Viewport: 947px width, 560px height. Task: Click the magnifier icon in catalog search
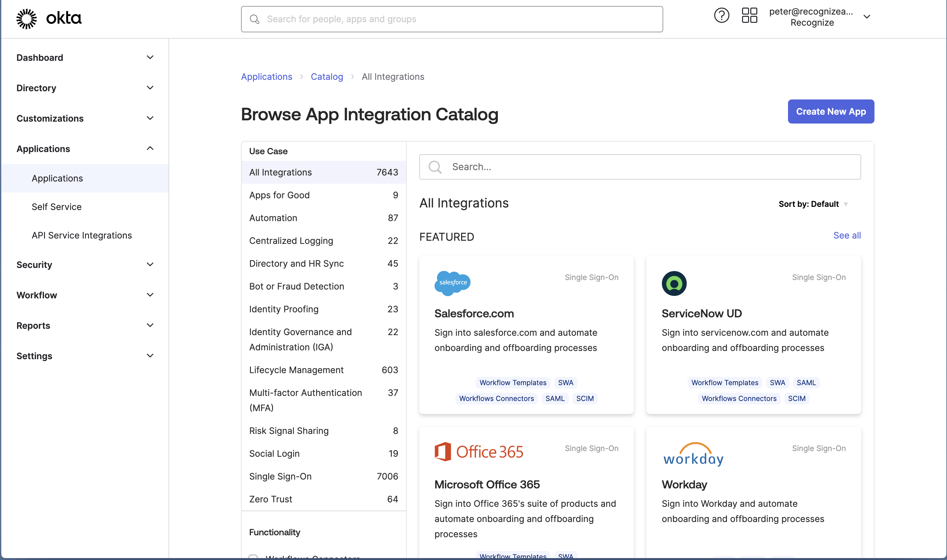coord(435,167)
